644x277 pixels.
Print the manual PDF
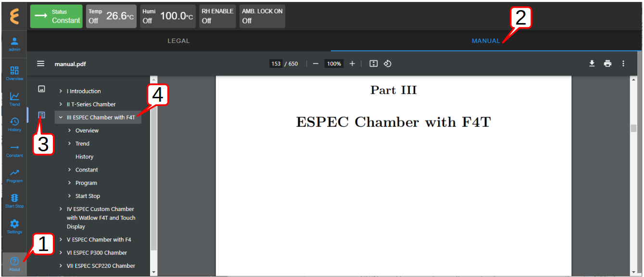pyautogui.click(x=608, y=64)
